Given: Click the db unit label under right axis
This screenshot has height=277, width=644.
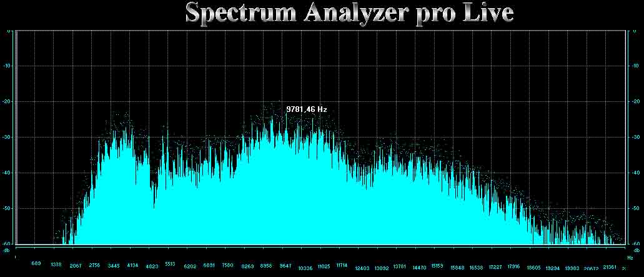Looking at the screenshot, I should [637, 250].
